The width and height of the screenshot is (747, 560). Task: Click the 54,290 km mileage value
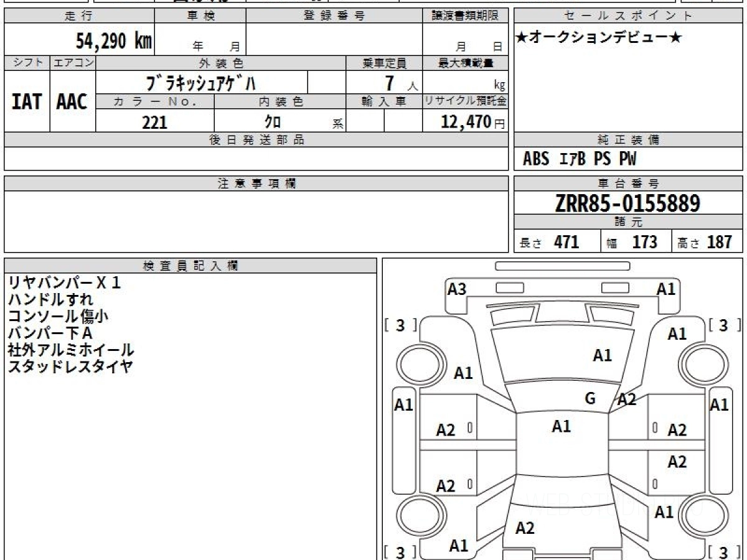coord(114,41)
